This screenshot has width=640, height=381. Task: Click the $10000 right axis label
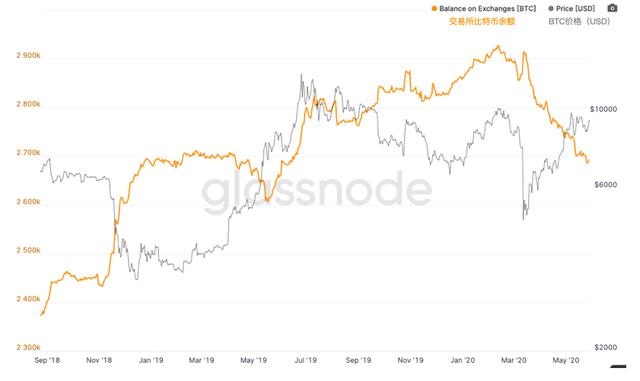603,109
